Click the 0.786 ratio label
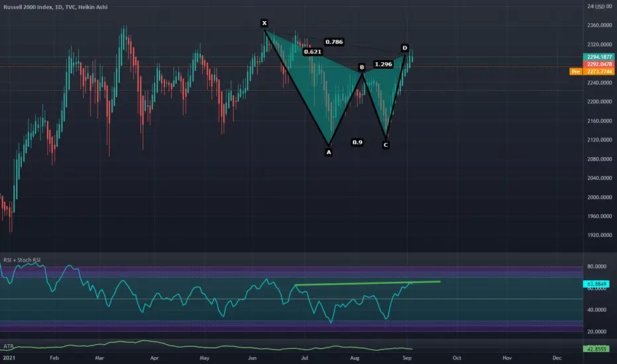The width and height of the screenshot is (617, 364). [x=334, y=42]
